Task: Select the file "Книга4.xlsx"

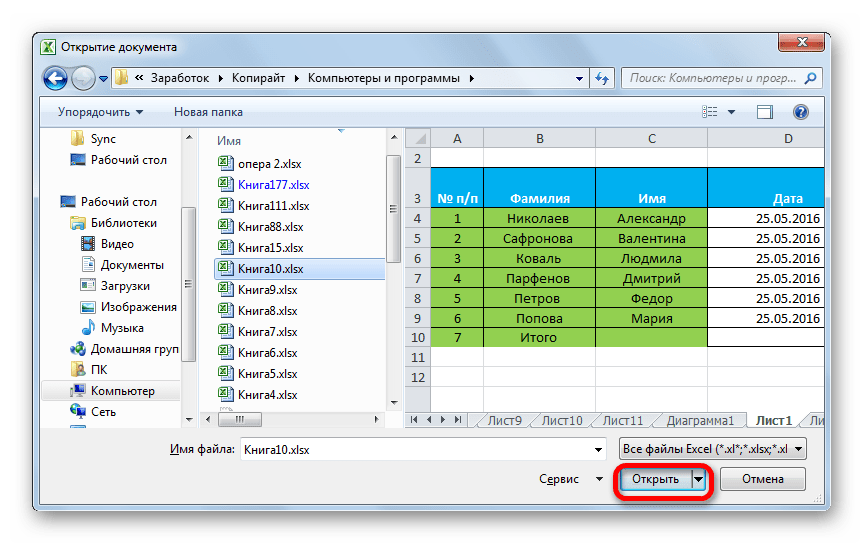Action: (x=257, y=394)
